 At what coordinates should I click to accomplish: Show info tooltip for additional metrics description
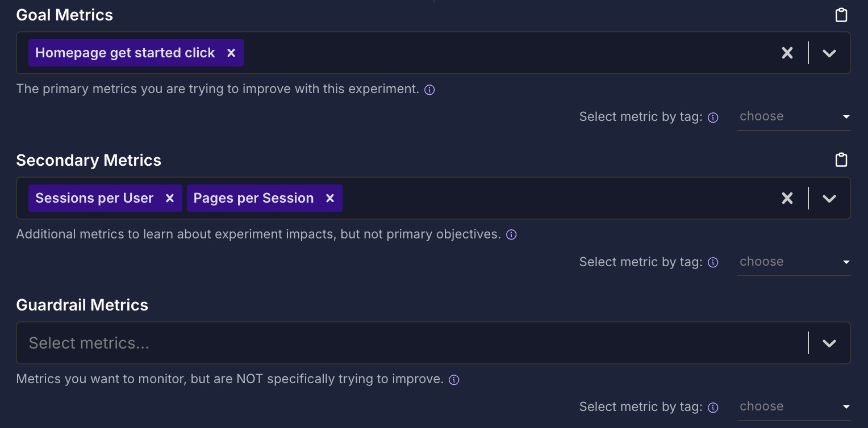pyautogui.click(x=511, y=235)
